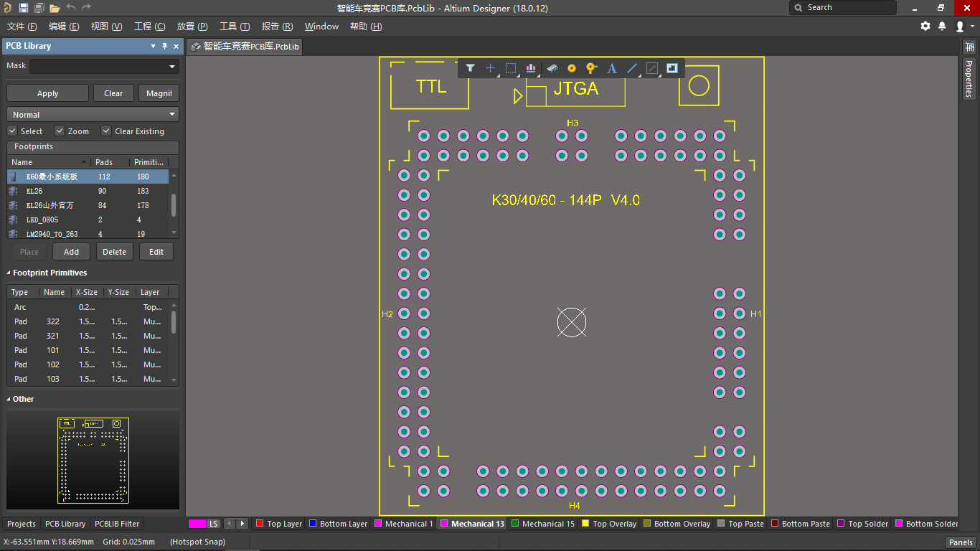Viewport: 980px width, 551px height.
Task: Click the magenta current layer color swatch
Action: [197, 524]
